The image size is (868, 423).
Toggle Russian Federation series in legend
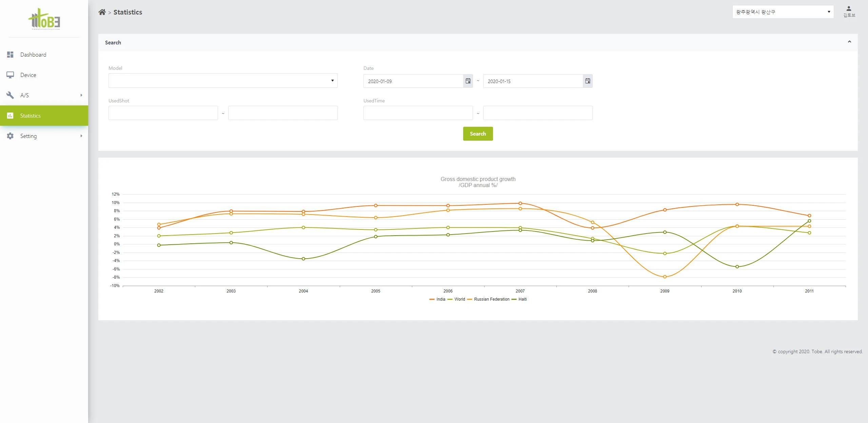point(488,299)
